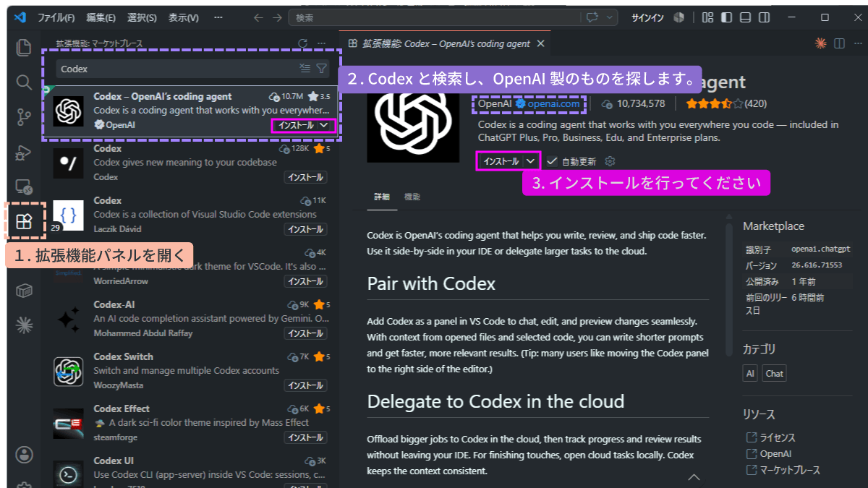Clear extensions search results
Viewport: 868px width, 488px height.
pos(305,69)
